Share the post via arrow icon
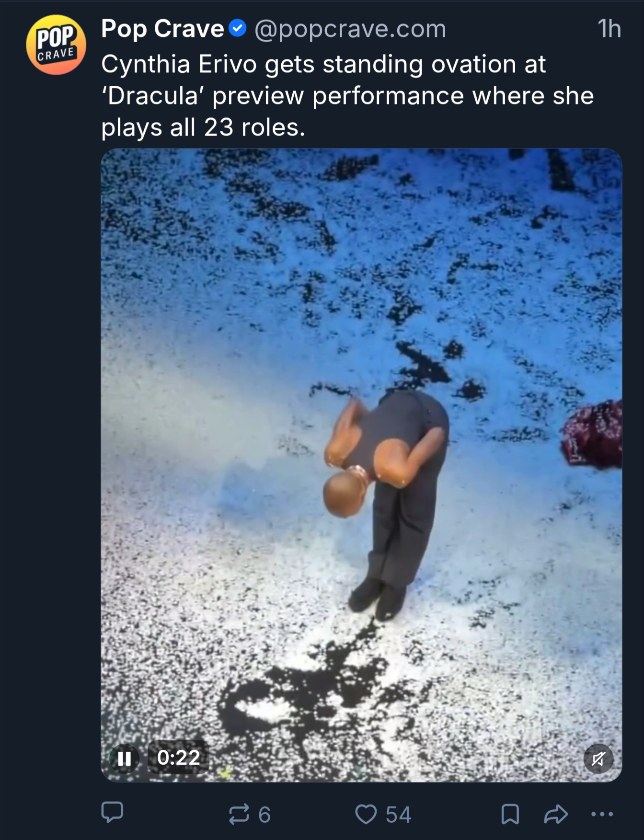The image size is (644, 840). click(556, 814)
